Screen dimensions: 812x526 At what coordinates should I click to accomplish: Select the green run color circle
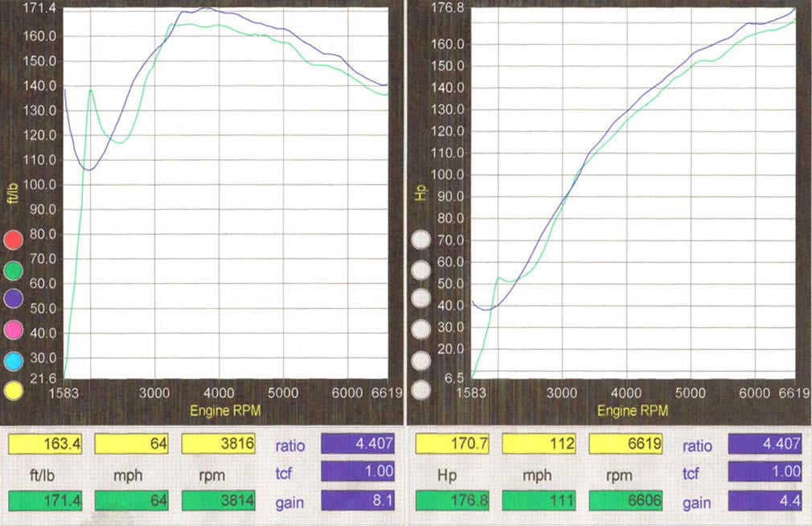tap(14, 269)
